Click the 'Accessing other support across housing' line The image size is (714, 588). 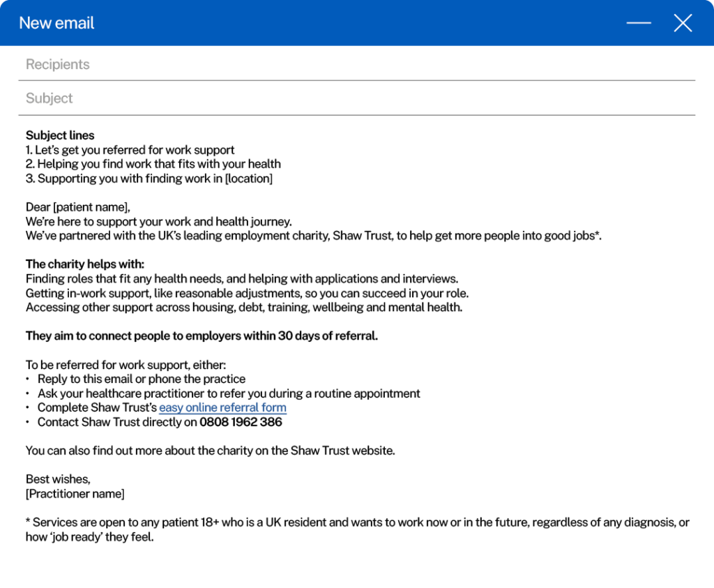tap(244, 308)
